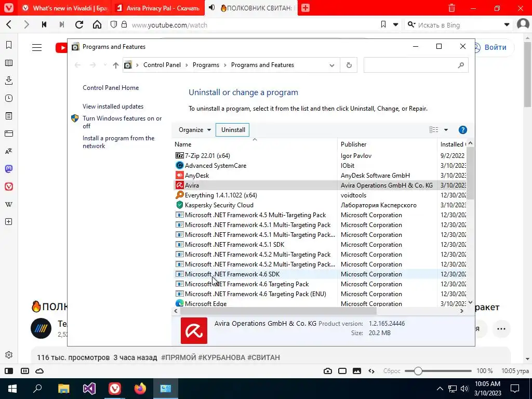Screen dimensions: 532x399
Task: Open Vivaldi settings gear icon
Action: pyautogui.click(x=9, y=355)
